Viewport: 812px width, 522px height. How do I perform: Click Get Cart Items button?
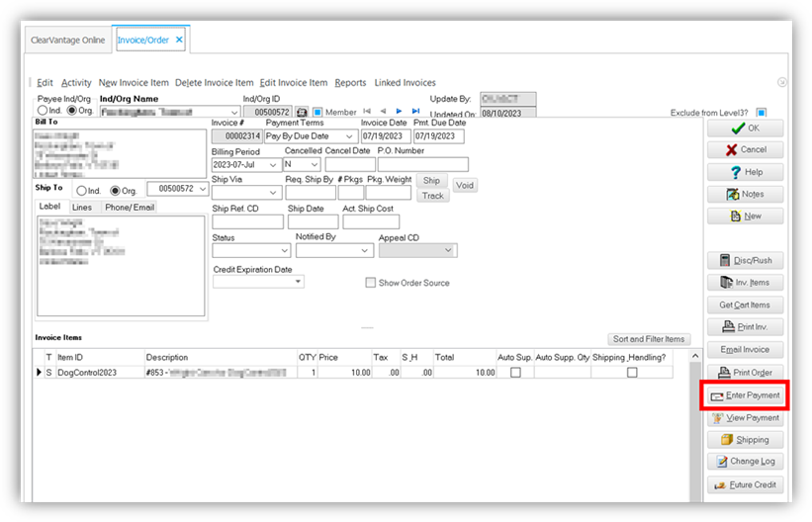tap(745, 305)
